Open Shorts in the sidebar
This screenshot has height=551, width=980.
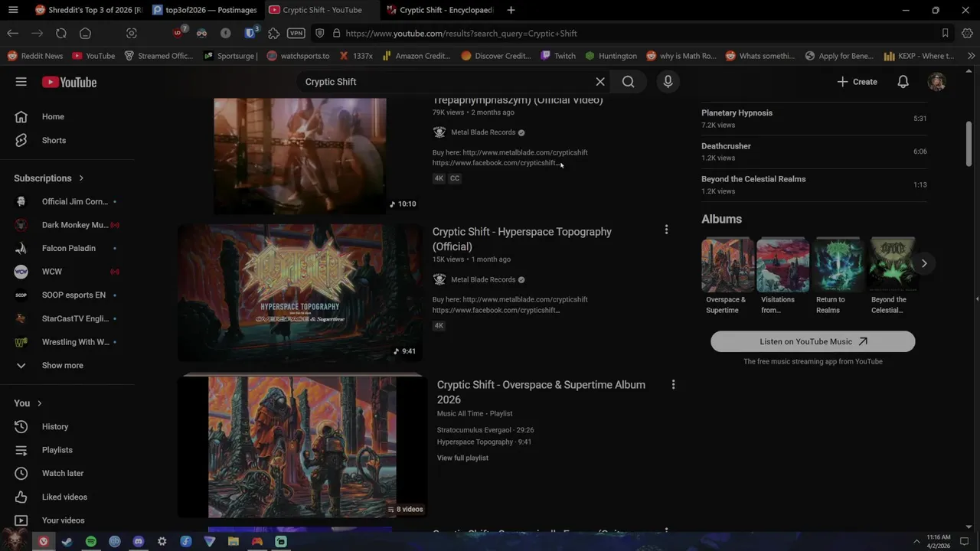coord(67,140)
